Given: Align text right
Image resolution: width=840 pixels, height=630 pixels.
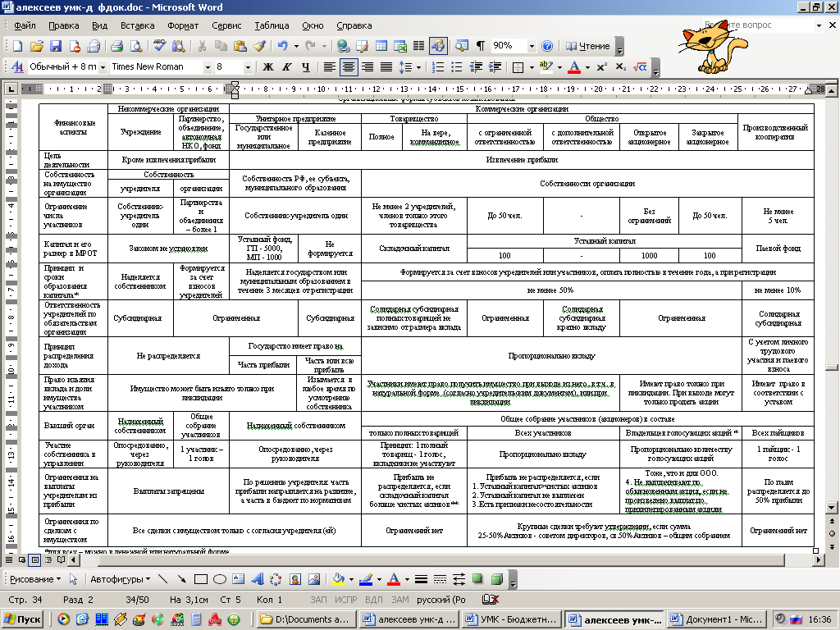Looking at the screenshot, I should tap(367, 67).
